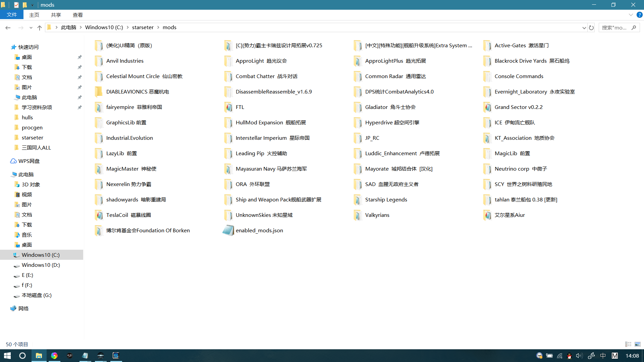Switch to details view layout
Screen dimensions: 644x362
click(x=628, y=344)
